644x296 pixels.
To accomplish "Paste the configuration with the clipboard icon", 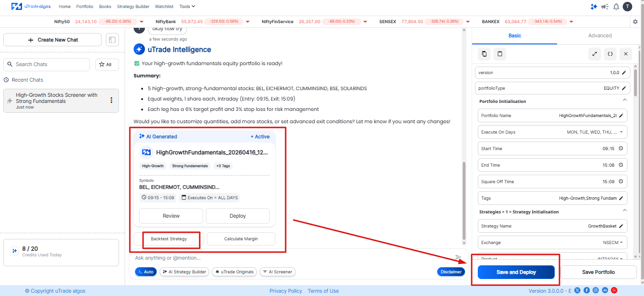I will coord(500,54).
